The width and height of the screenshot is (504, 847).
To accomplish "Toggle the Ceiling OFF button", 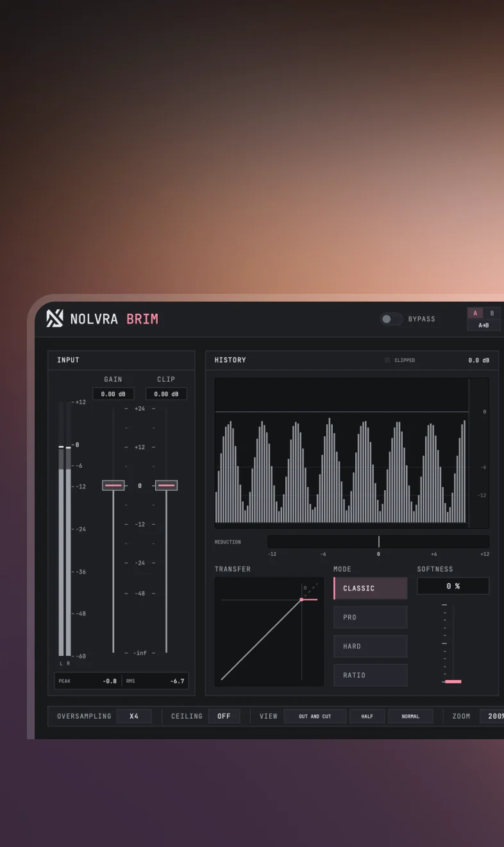I will pos(224,716).
